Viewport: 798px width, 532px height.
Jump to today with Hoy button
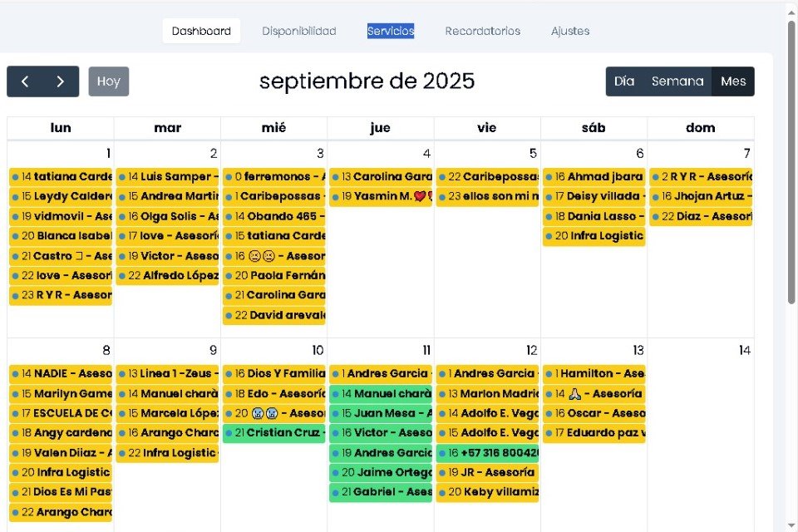coord(109,81)
